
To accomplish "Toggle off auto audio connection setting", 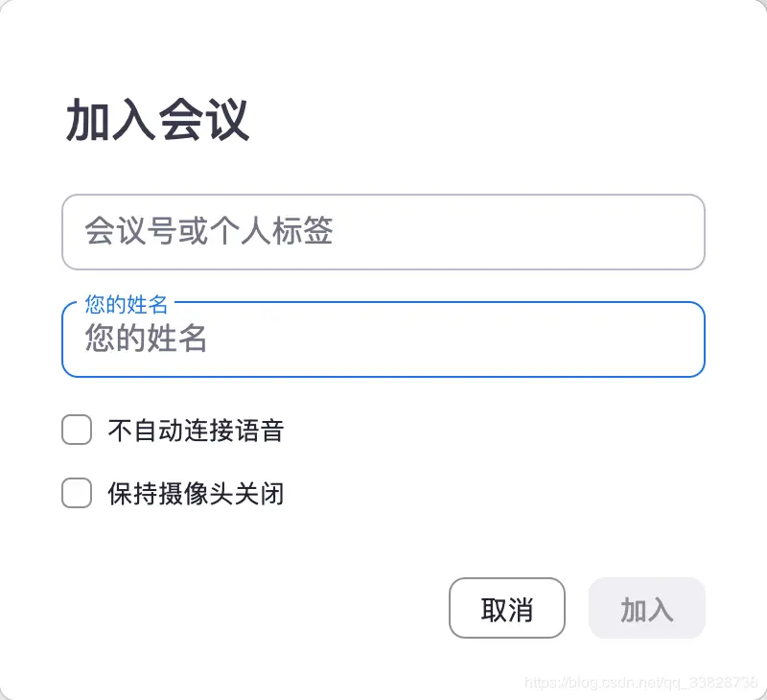I will [76, 430].
